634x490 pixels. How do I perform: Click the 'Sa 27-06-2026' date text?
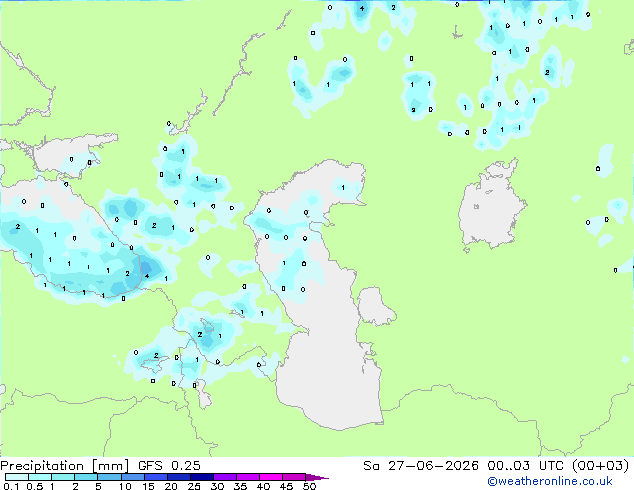tap(421, 466)
